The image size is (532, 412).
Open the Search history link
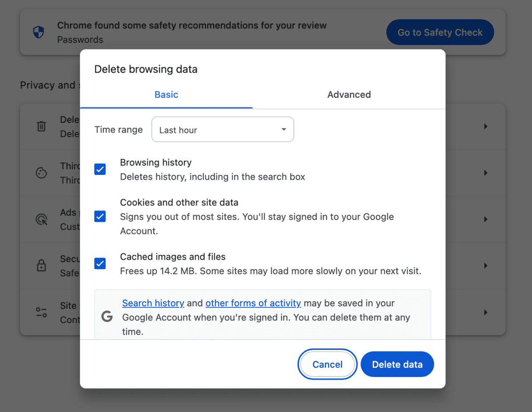[153, 303]
